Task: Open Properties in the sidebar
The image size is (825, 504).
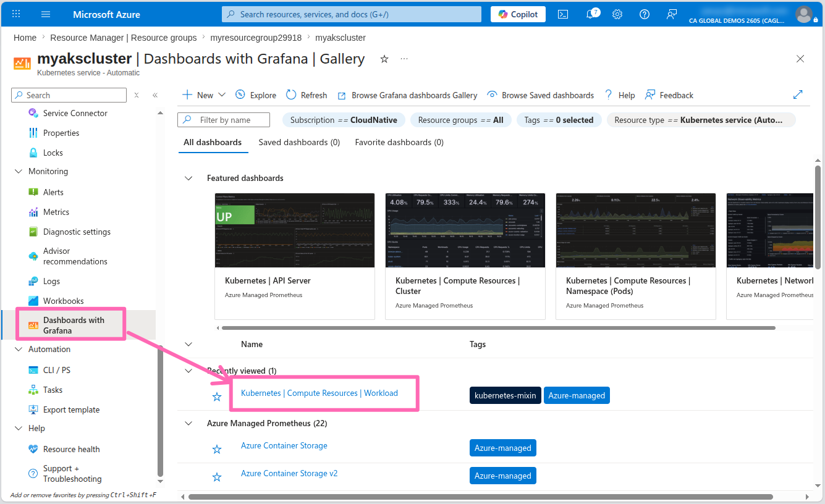Action: (61, 133)
